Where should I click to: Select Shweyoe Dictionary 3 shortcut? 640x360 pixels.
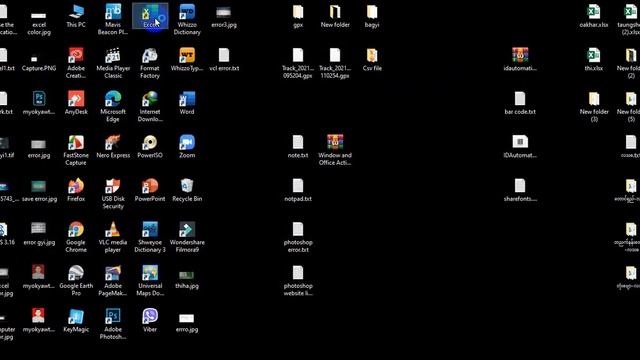pos(150,237)
